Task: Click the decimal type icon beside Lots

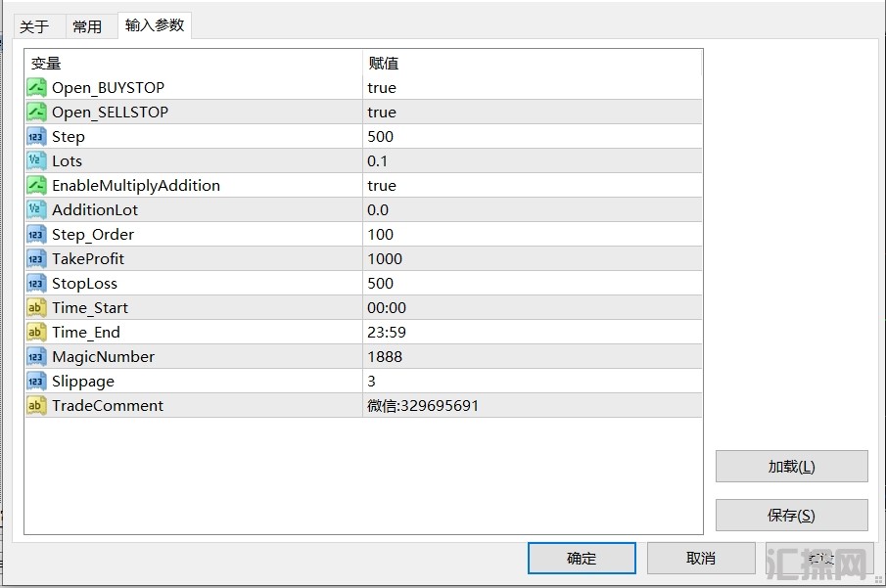Action: tap(36, 161)
